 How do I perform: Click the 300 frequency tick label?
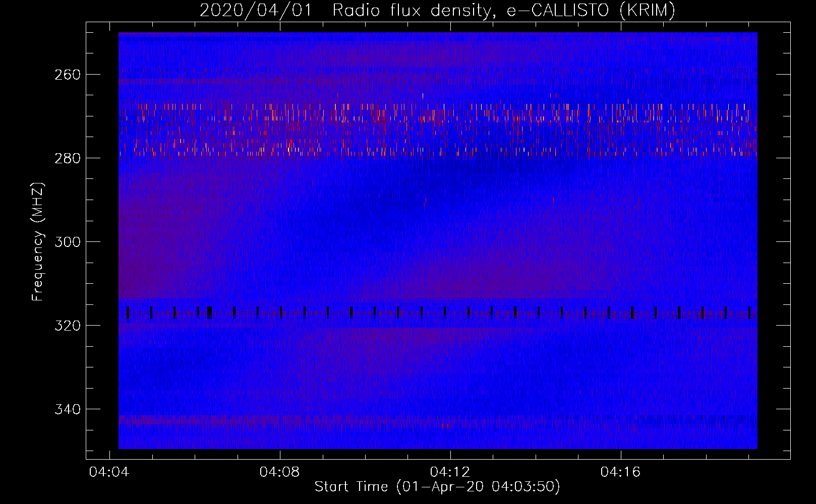[68, 242]
